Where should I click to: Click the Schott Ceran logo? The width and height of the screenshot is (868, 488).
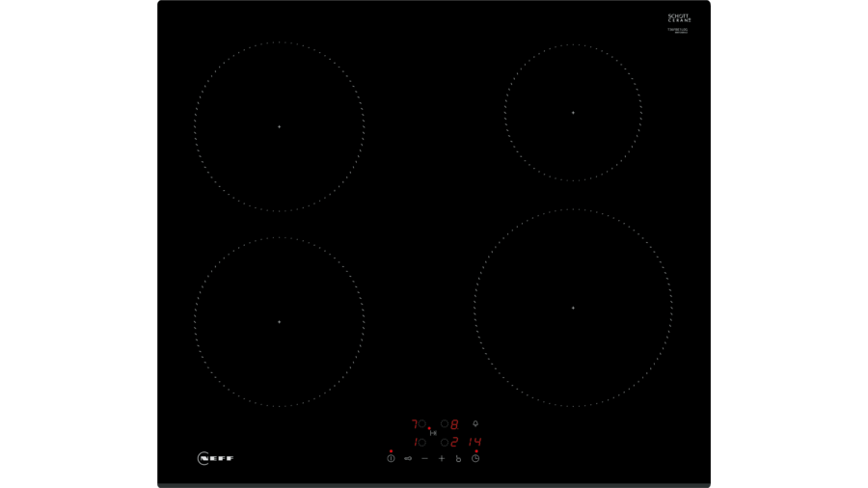pyautogui.click(x=679, y=18)
